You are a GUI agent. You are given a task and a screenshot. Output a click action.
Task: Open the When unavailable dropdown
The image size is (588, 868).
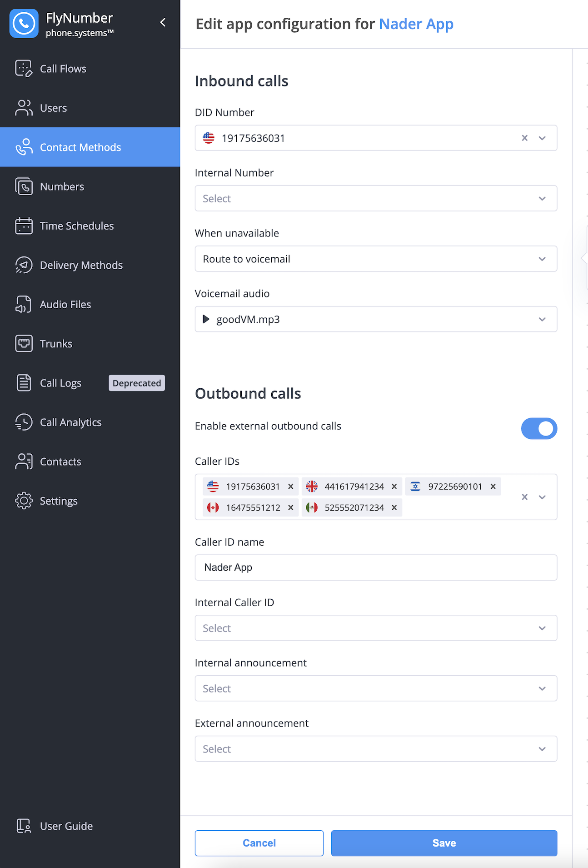(x=376, y=259)
